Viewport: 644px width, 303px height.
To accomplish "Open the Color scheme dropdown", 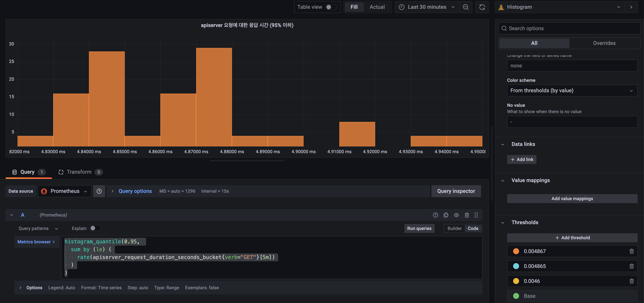I will tap(572, 90).
